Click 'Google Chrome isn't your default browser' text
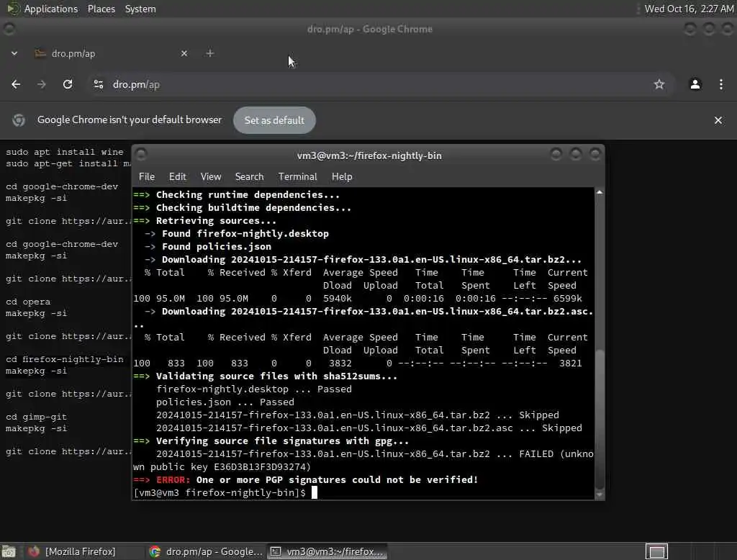The image size is (737, 560). [x=130, y=120]
